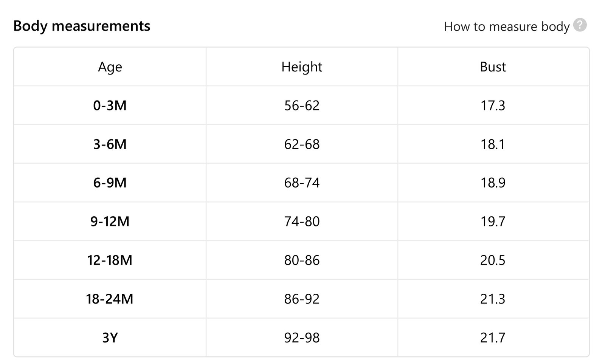Click the 92-98 height cell
The image size is (605, 364).
pos(302,337)
